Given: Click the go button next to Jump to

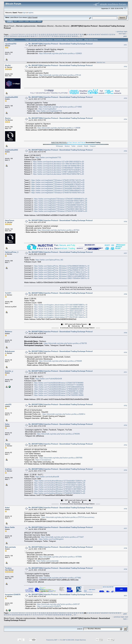Looking at the screenshot, I should (125, 629).
